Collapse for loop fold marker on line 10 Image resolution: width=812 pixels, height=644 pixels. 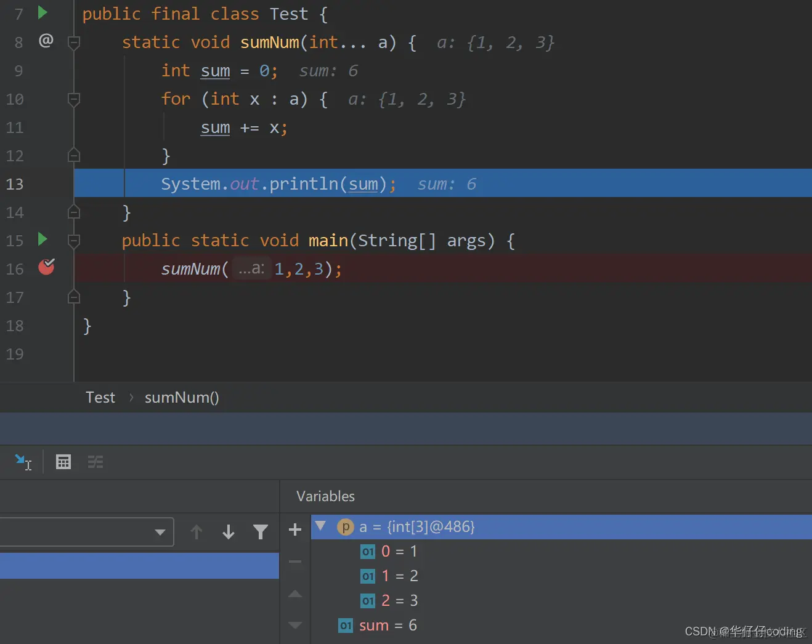coord(74,99)
